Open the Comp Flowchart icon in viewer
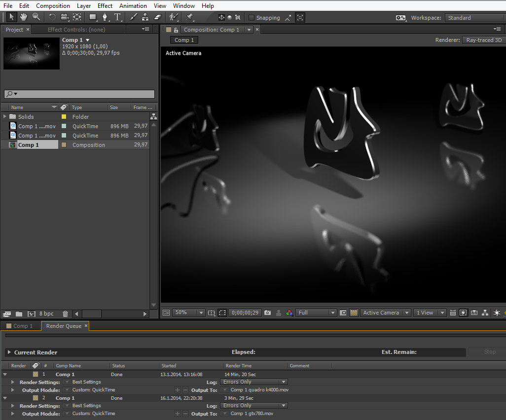The width and height of the screenshot is (506, 420). pos(485,313)
